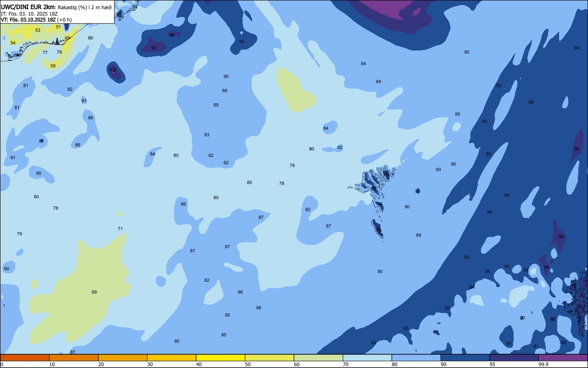Screen dimensions: 588x368
Task: Select the bright yellow 40–50 legend swatch
Action: click(220, 357)
